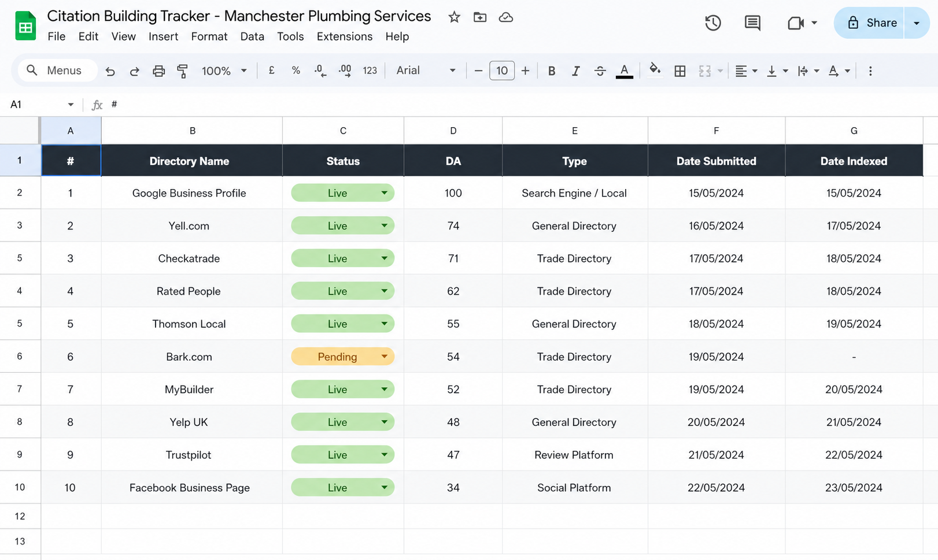Image resolution: width=938 pixels, height=560 pixels.
Task: Decrease font size with minus button
Action: point(478,71)
